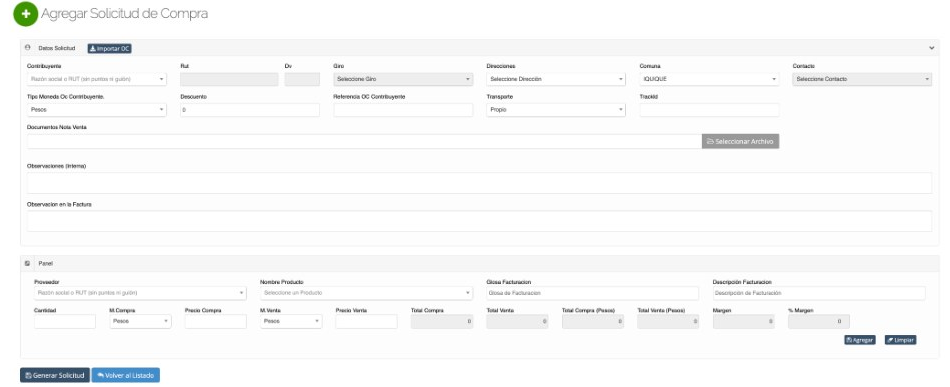Collapse the Datos Solicitud panel chevron

coord(932,48)
